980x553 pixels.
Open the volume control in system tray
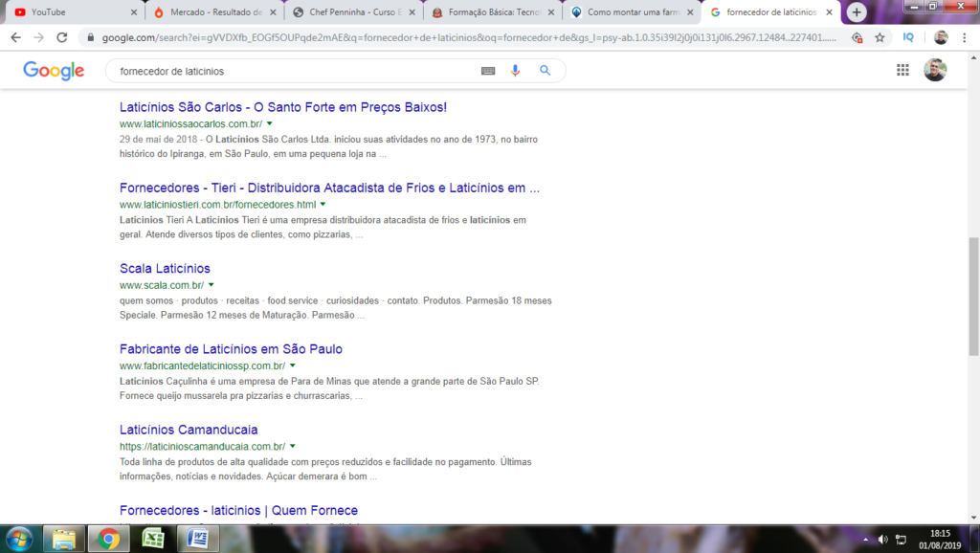coord(882,540)
